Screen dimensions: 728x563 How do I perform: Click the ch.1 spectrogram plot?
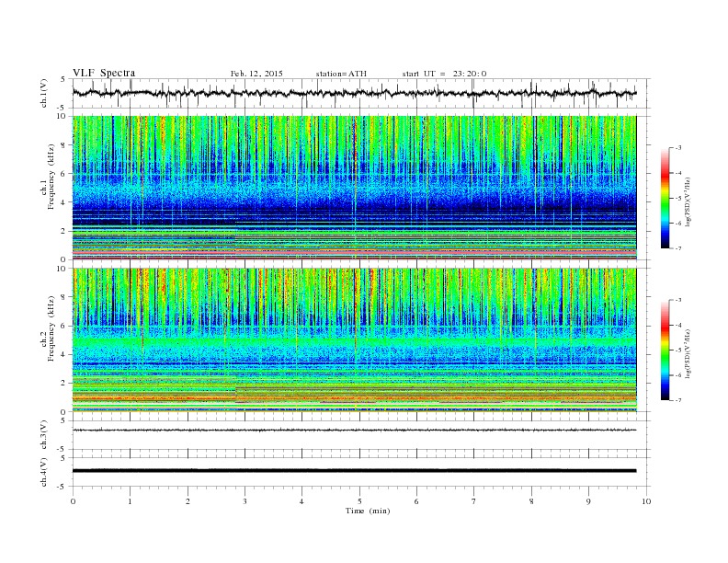[354, 188]
